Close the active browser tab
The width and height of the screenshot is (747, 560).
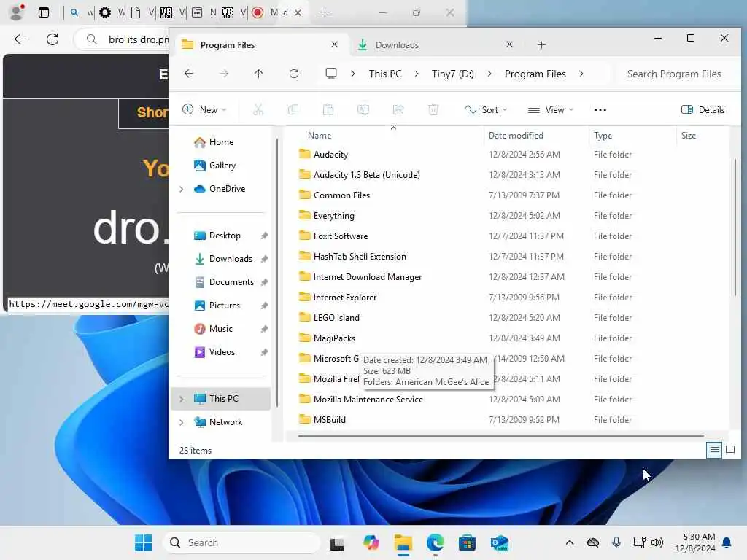point(298,13)
